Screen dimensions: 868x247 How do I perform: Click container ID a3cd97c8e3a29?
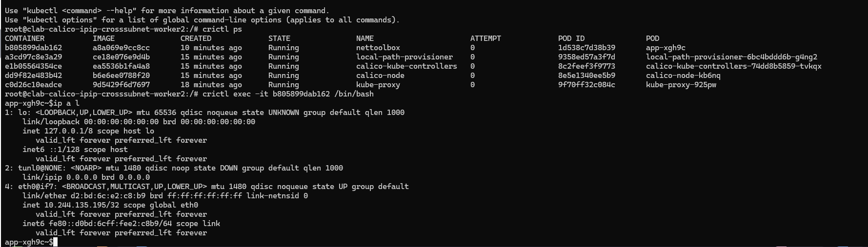(x=33, y=57)
